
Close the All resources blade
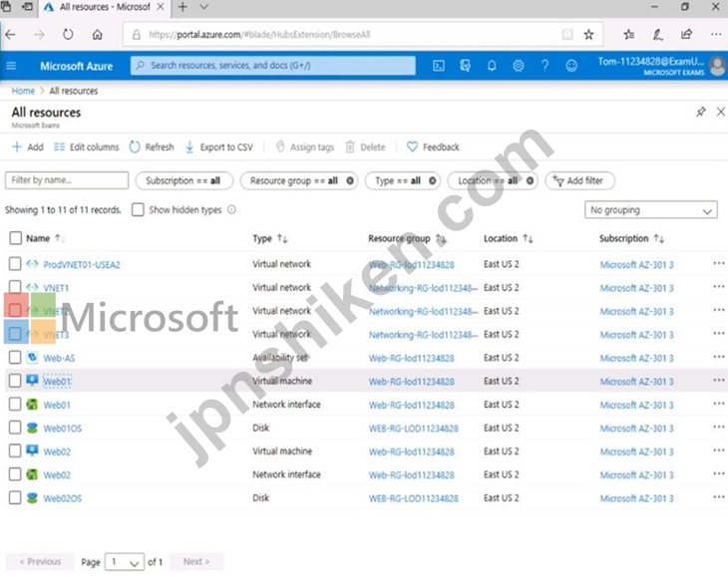click(721, 112)
